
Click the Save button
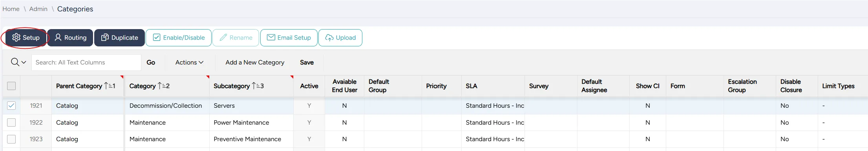(x=307, y=63)
